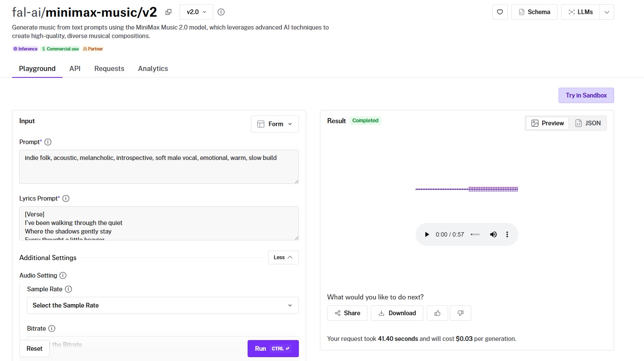Click into the Prompt text field
This screenshot has width=644, height=361.
click(159, 167)
